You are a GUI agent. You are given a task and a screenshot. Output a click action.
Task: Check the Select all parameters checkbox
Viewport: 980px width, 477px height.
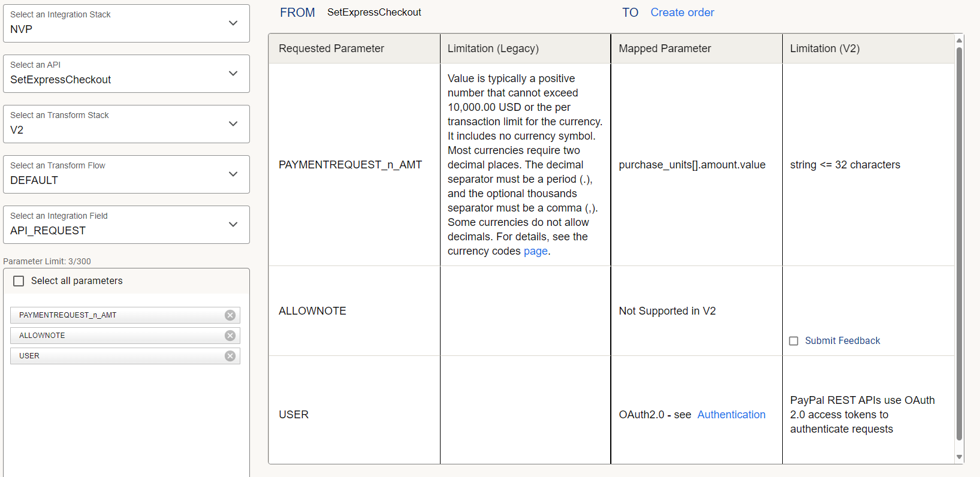click(x=19, y=281)
